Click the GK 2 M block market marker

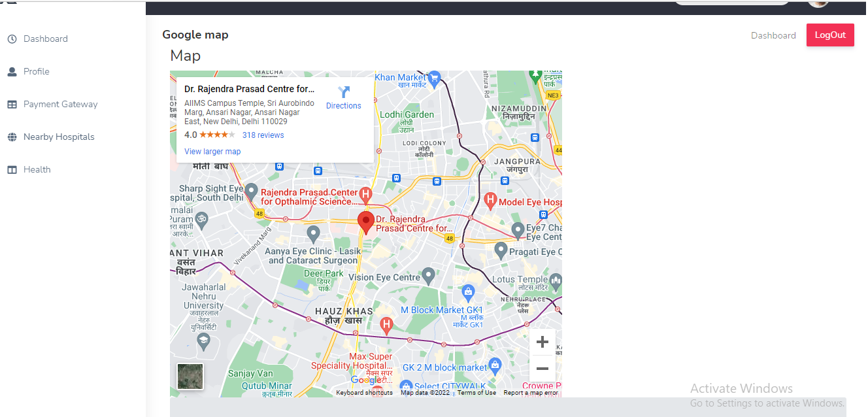point(495,365)
